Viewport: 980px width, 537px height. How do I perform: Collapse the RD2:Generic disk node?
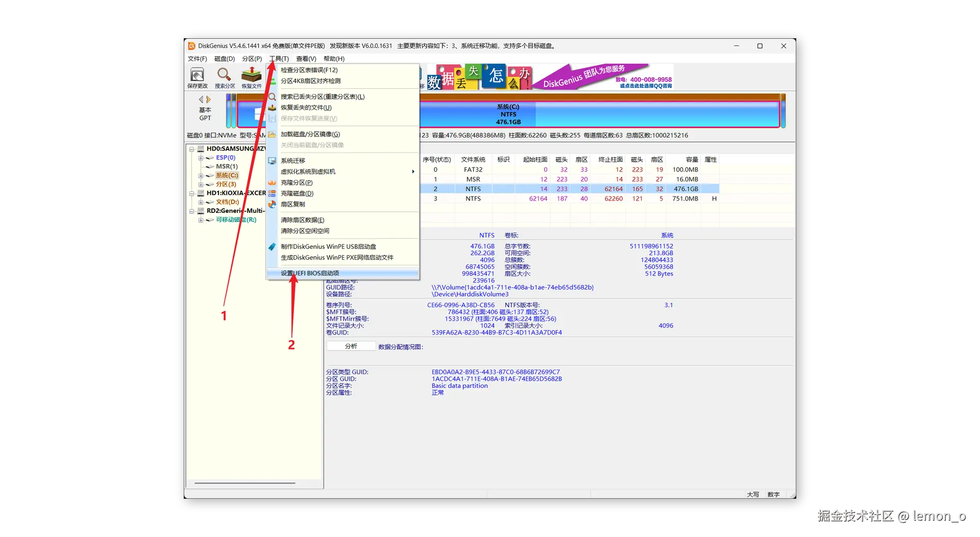192,211
